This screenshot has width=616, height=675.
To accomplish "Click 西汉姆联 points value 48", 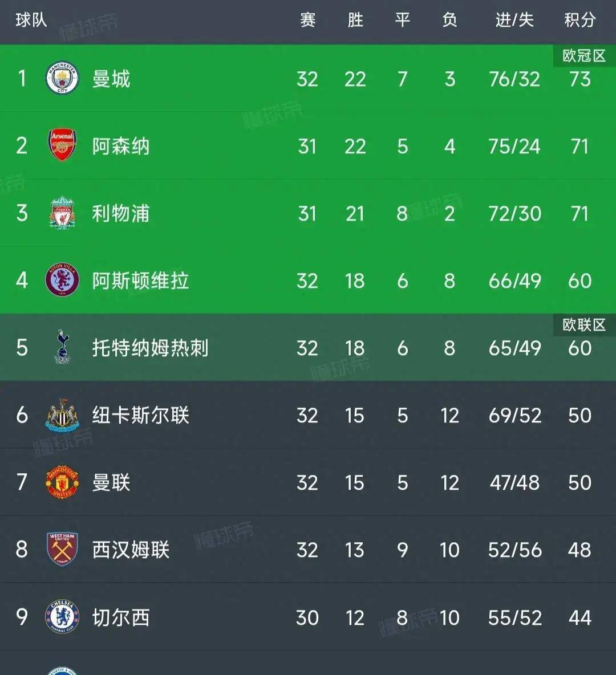I will point(579,550).
